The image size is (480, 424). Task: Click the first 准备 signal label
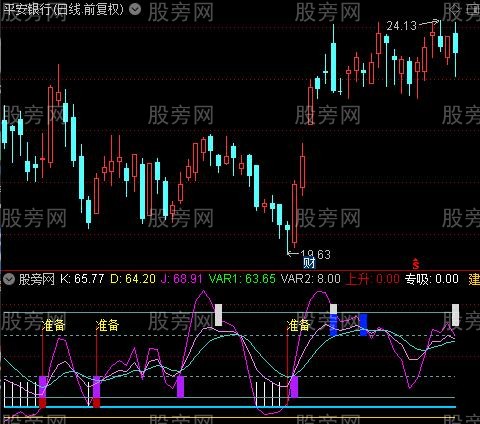[53, 325]
